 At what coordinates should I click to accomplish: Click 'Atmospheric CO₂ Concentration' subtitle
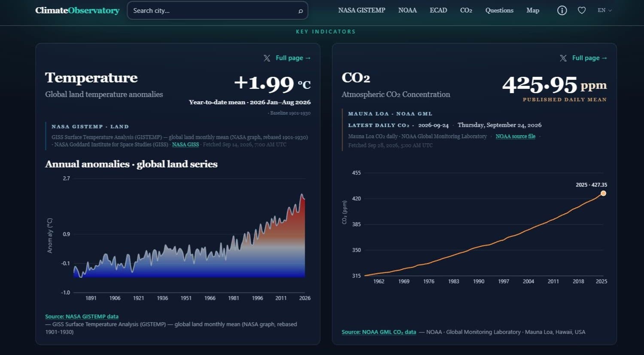396,94
